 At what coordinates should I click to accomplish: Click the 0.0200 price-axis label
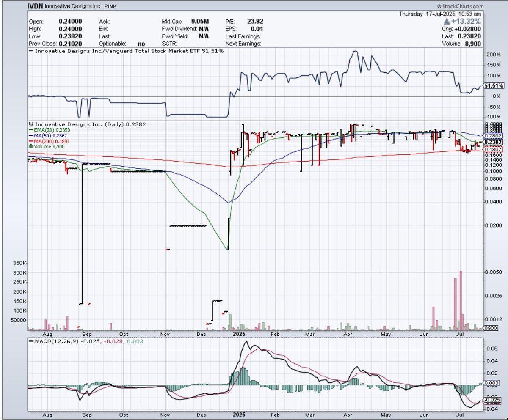[x=493, y=225]
